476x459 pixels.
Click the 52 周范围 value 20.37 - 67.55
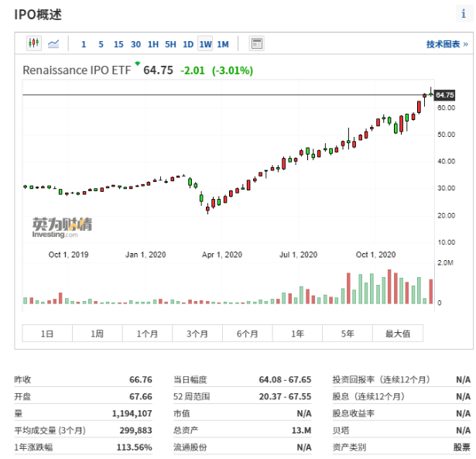point(285,396)
